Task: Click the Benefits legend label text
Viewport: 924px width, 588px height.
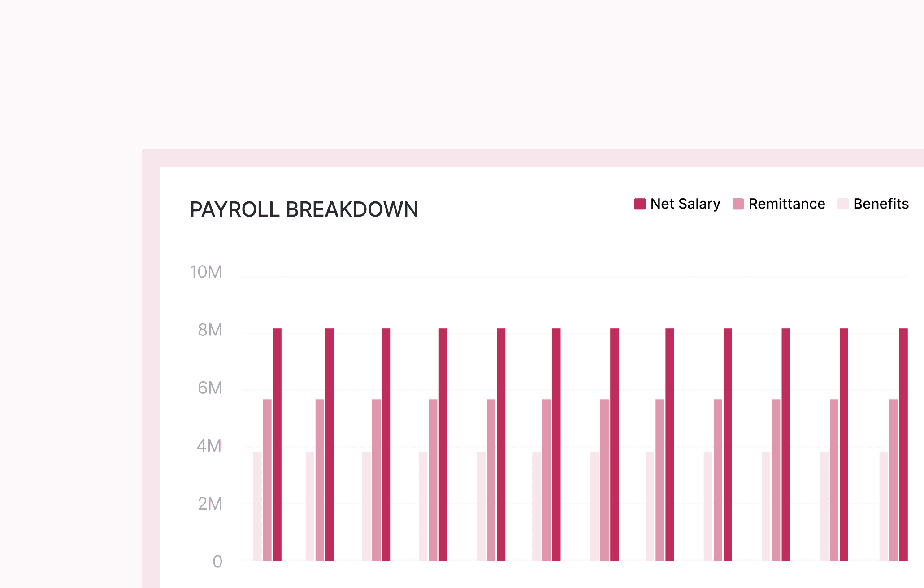Action: click(x=881, y=204)
